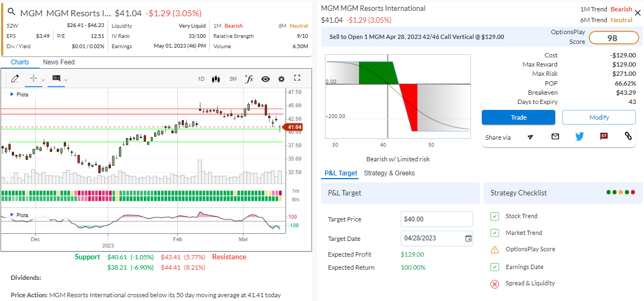This screenshot has height=301, width=644.
Task: Open chart settings gear icon
Action: point(281,79)
